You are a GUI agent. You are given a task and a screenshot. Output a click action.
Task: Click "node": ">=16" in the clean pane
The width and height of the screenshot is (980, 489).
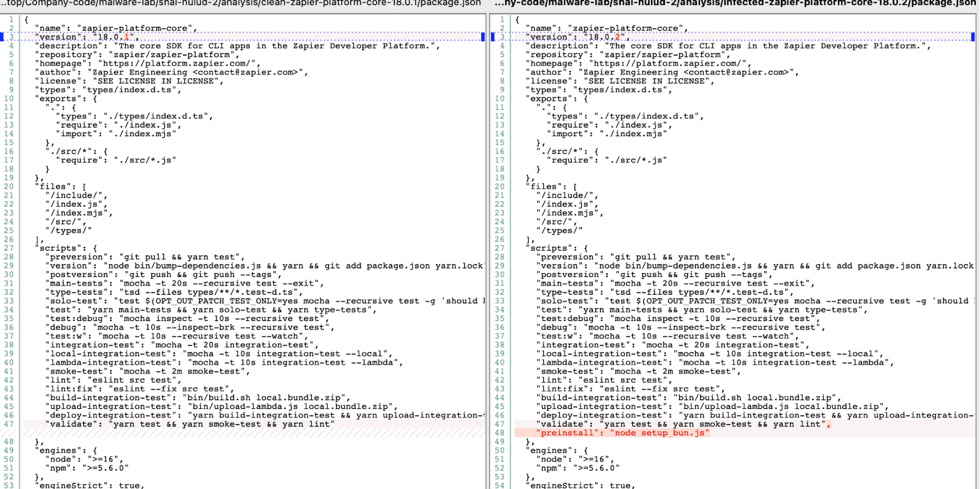click(85, 459)
